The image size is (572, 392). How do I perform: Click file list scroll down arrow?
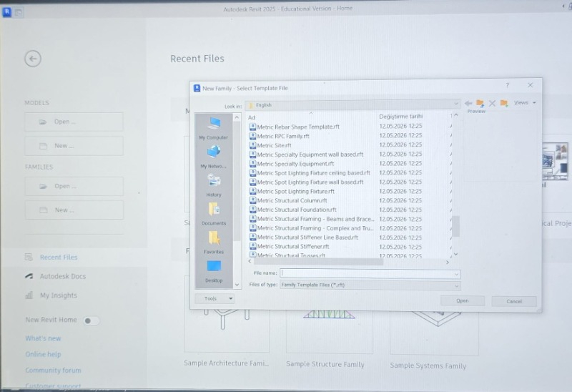tap(455, 254)
